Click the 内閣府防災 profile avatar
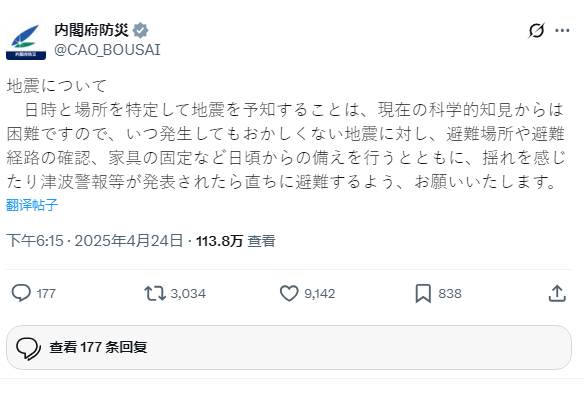Image resolution: width=584 pixels, height=396 pixels. coord(26,42)
